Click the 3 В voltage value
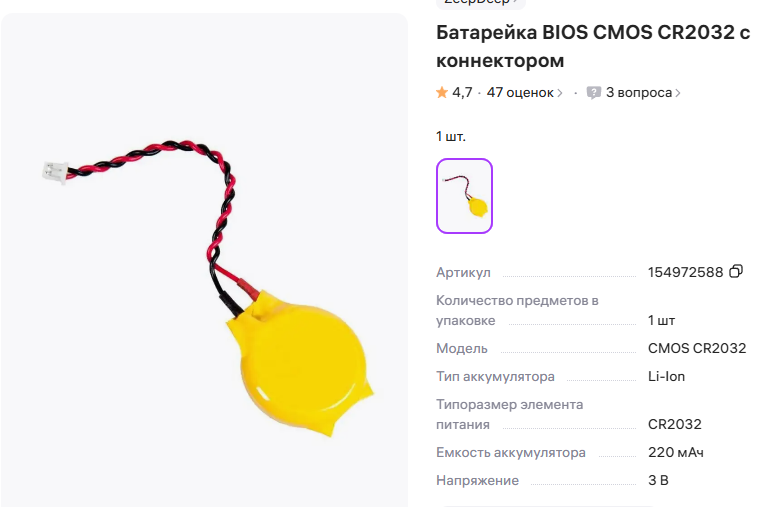The height and width of the screenshot is (507, 783). [x=658, y=480]
